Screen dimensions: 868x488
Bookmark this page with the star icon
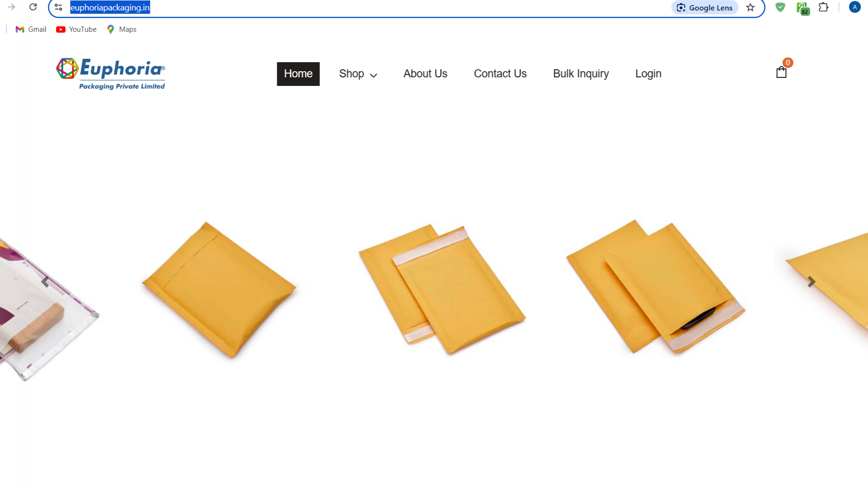coord(750,8)
